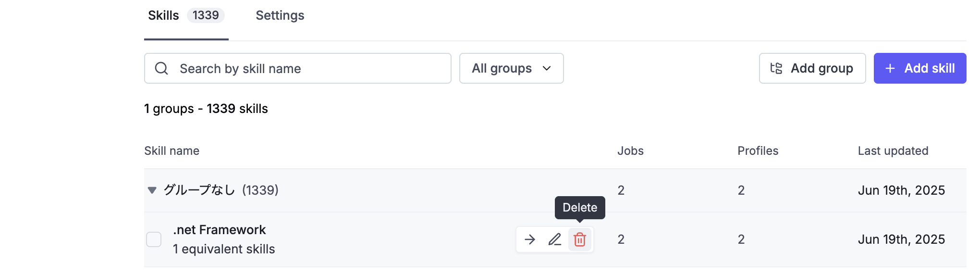Screen dimensions: 980x275
Task: Edit .net Framework skill with pencil icon
Action: click(555, 239)
